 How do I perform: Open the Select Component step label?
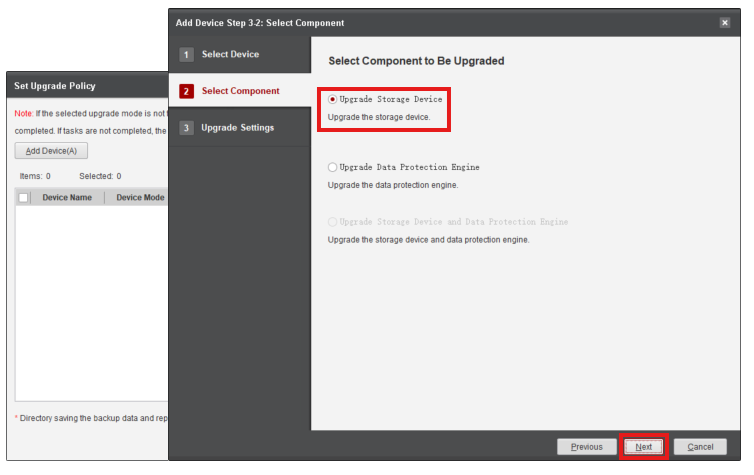[x=240, y=91]
